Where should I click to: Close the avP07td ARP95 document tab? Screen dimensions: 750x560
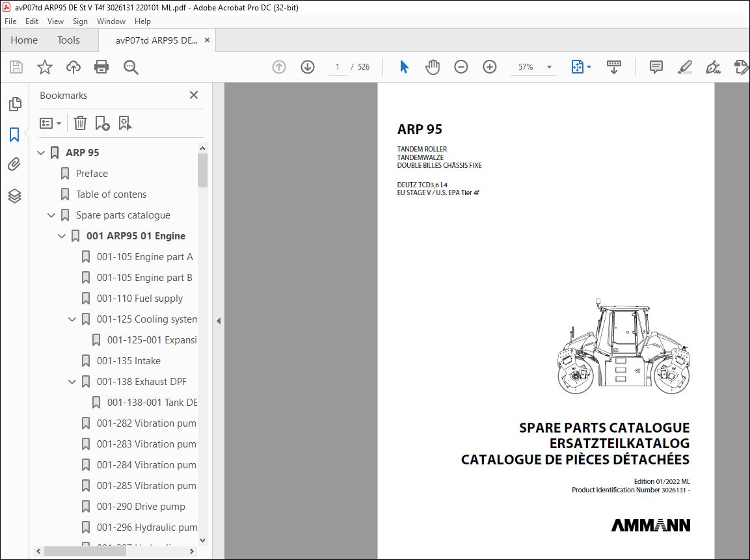coord(207,40)
